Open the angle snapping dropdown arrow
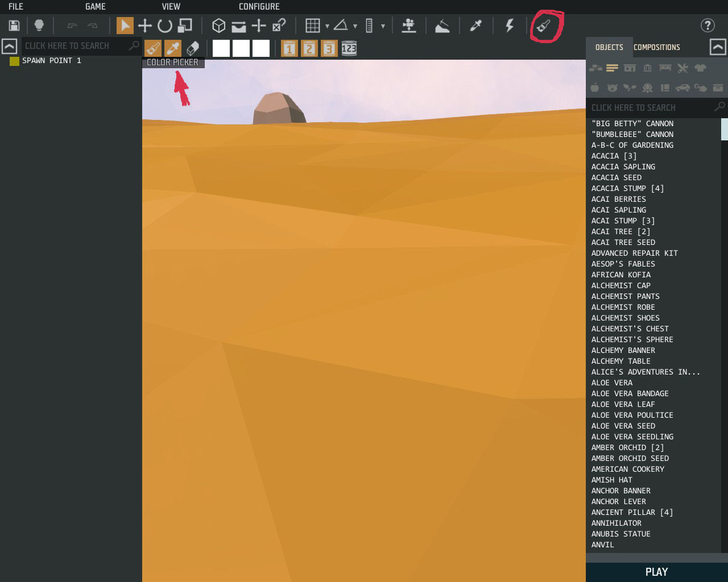 click(x=355, y=26)
